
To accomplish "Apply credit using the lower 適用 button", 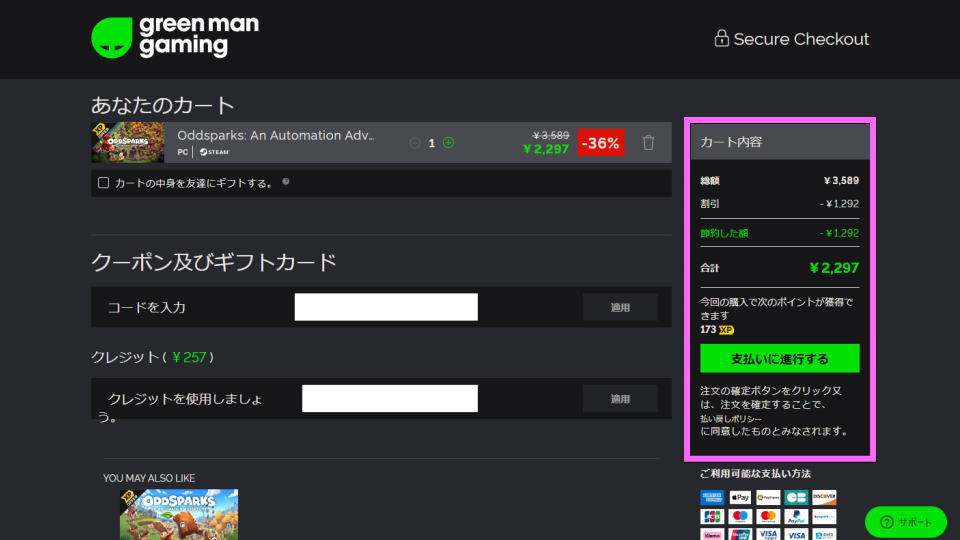I will (620, 399).
